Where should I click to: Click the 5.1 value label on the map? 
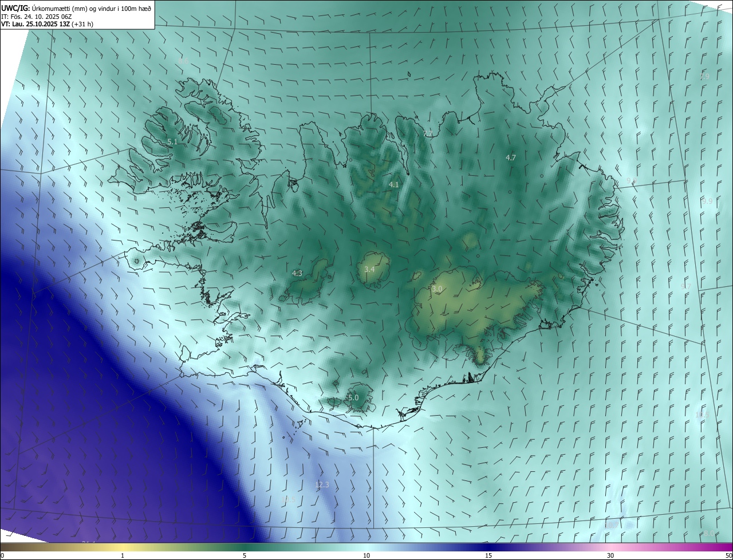point(172,141)
